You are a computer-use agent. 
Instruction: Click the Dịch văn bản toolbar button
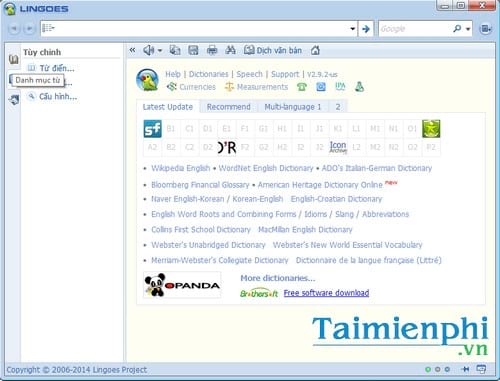(273, 50)
